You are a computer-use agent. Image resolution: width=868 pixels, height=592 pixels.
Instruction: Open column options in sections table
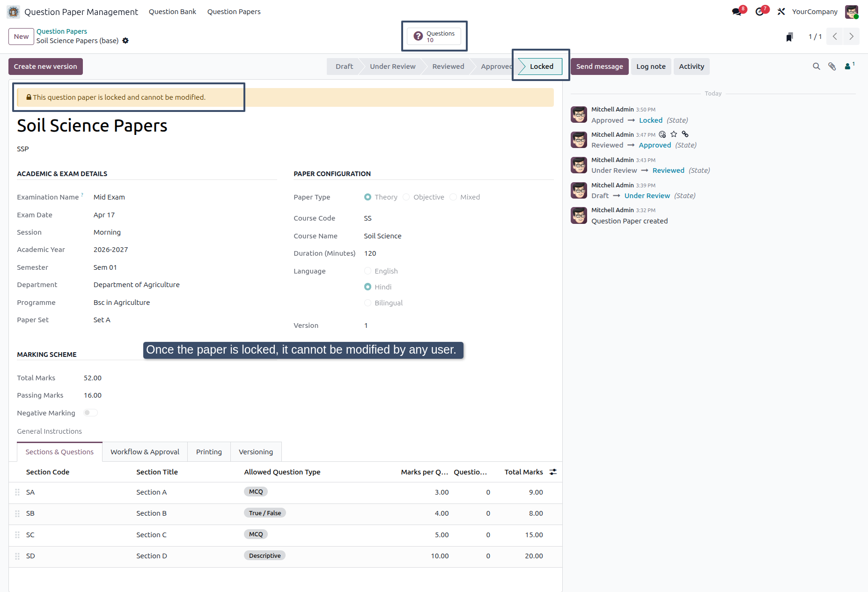click(x=553, y=472)
